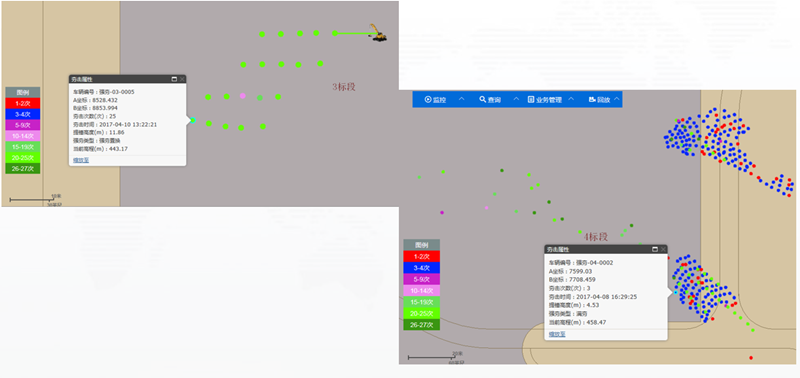The height and width of the screenshot is (378, 800).
Task: Click 缩放至 link in left popup
Action: pos(81,160)
